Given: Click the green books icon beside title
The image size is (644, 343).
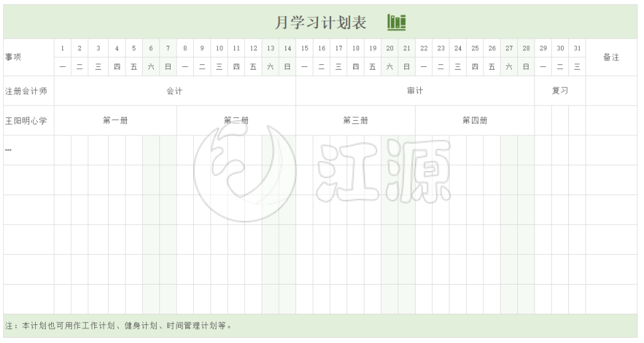Looking at the screenshot, I should pyautogui.click(x=396, y=23).
